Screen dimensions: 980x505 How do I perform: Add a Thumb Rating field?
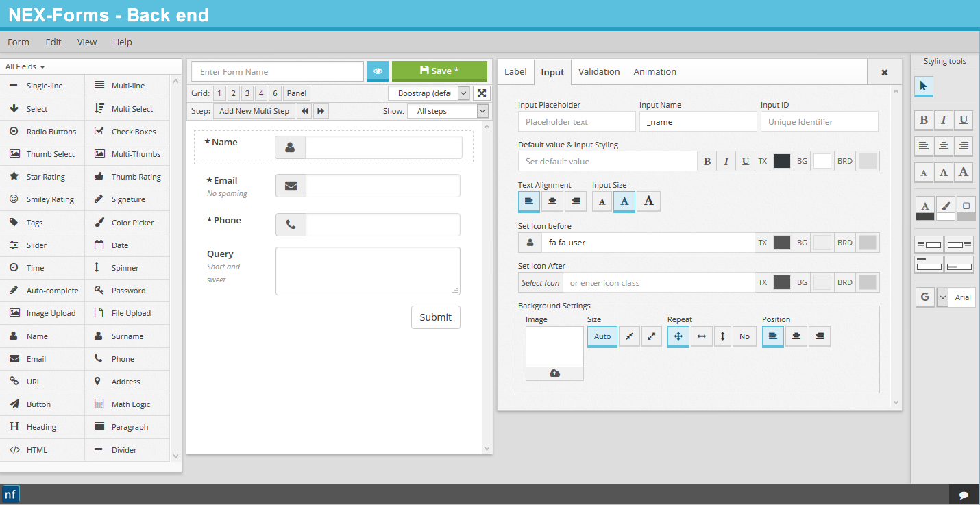pos(127,177)
